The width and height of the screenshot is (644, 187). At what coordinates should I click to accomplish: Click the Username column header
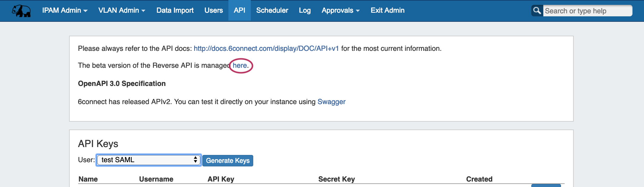coord(156,179)
